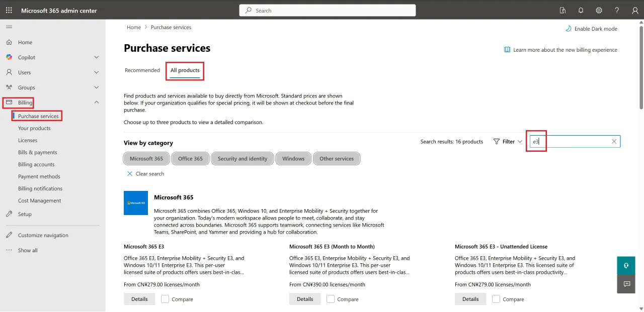Screen dimensions: 644x312
Task: Collapse the navigation hamburger menu
Action: (9, 27)
